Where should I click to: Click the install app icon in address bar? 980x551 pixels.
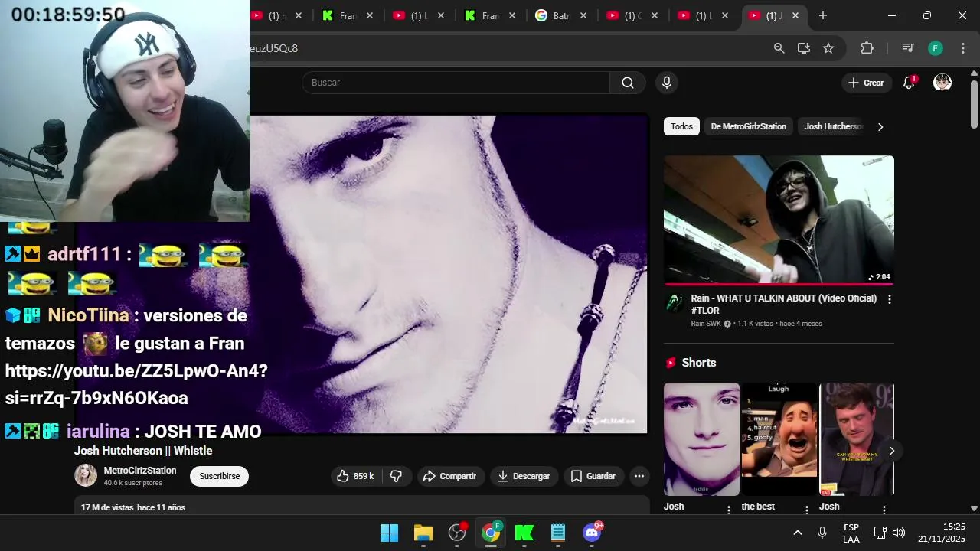tap(803, 48)
